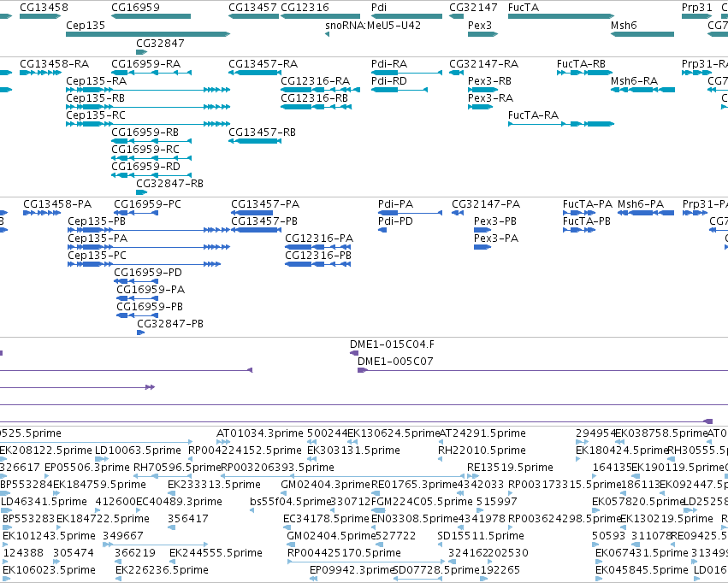Open protein label Pex3-PB

495,221
